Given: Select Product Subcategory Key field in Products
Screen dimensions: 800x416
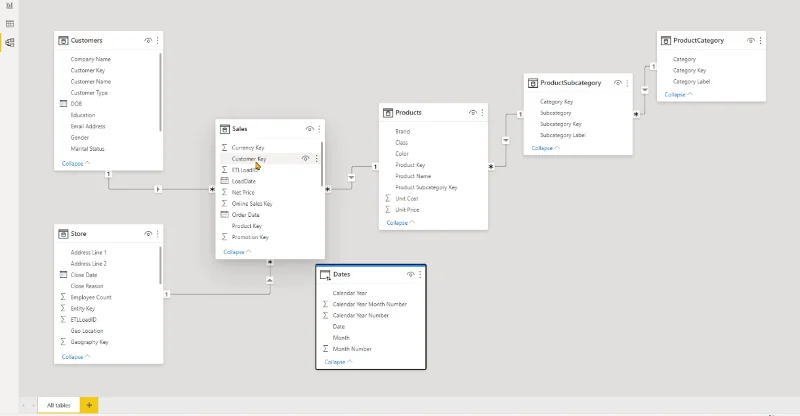Looking at the screenshot, I should click(x=426, y=187).
